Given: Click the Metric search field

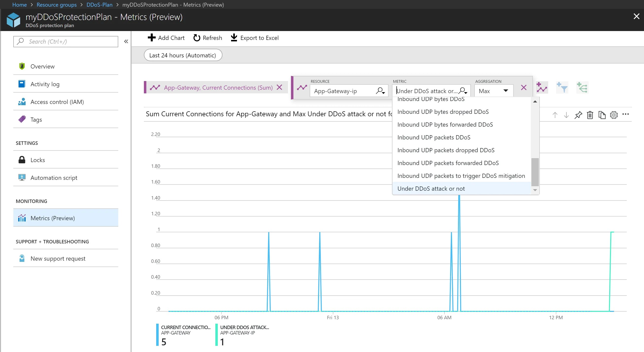Looking at the screenshot, I should [431, 91].
